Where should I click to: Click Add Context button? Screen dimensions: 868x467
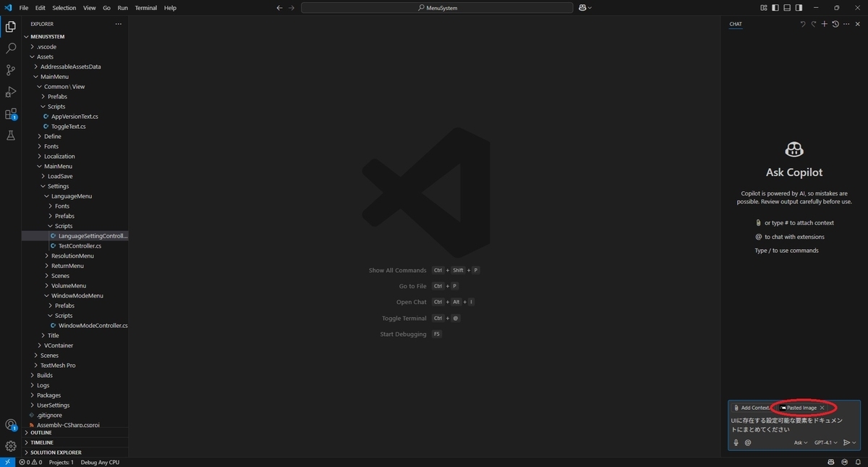751,408
